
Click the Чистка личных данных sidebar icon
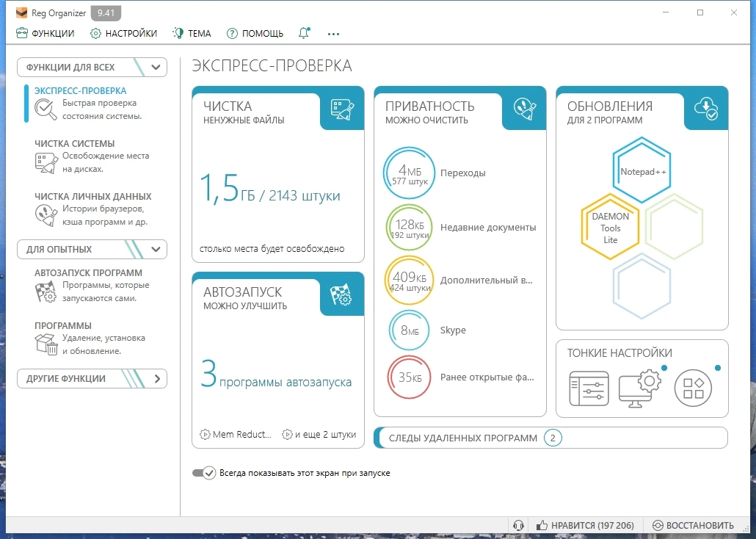coord(46,215)
